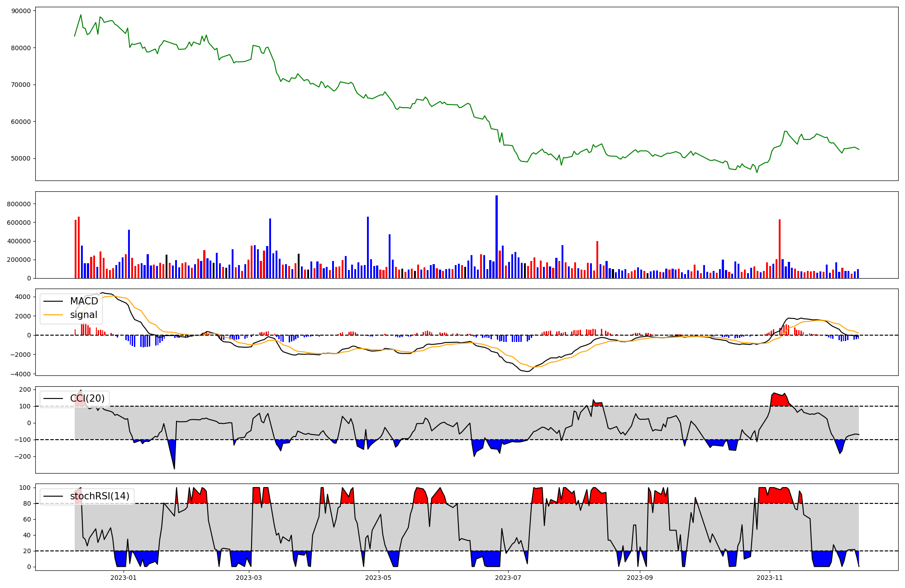The width and height of the screenshot is (905, 588).
Task: Click the stochRSI(14) legend label
Action: click(100, 496)
